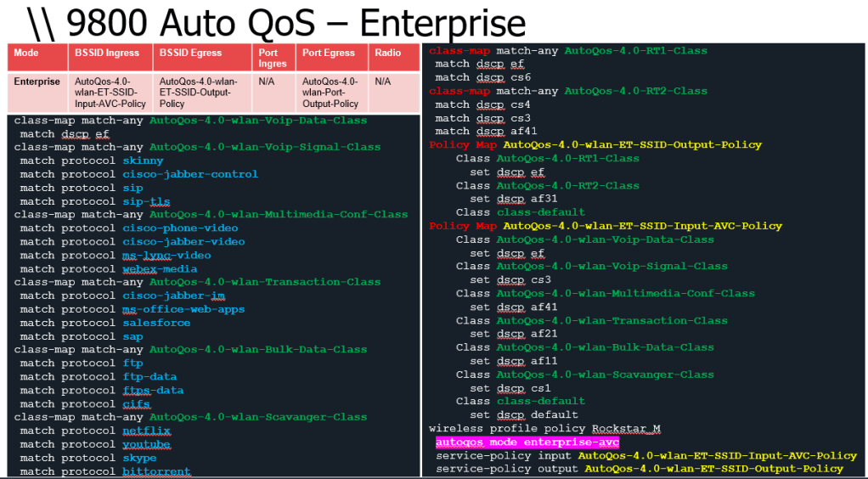Viewport: 868px width, 479px height.
Task: Click the highlighted autoqos mode enterprise-avc line
Action: click(x=527, y=442)
